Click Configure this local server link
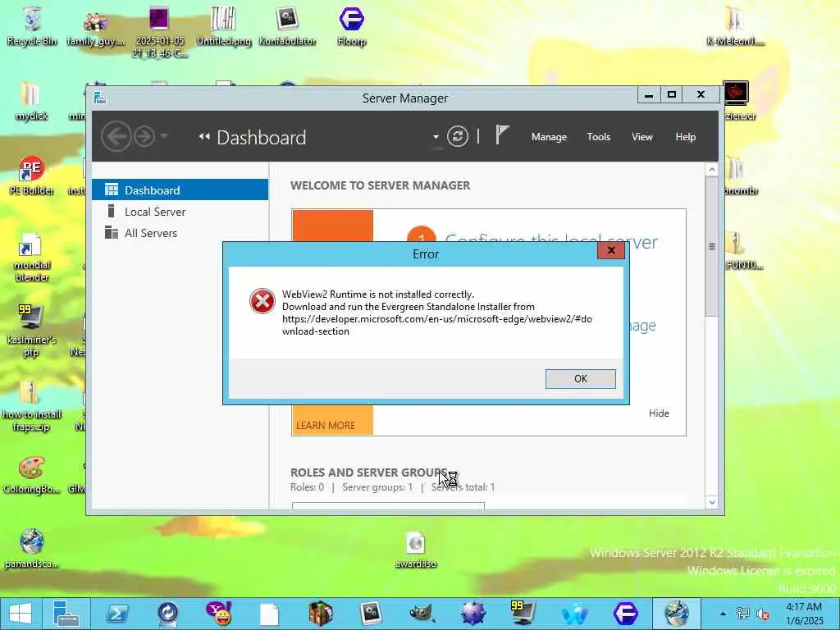Viewport: 840px width, 630px height. tap(551, 241)
